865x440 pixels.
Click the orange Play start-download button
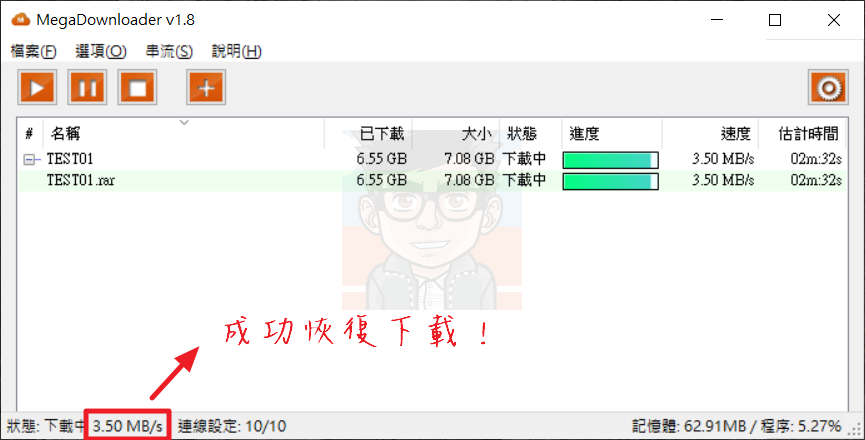37,87
